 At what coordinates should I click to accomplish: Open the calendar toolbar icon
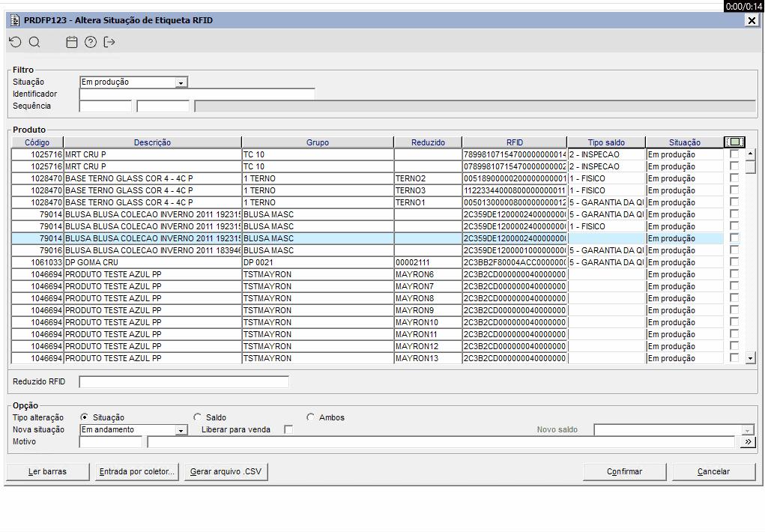pyautogui.click(x=72, y=42)
